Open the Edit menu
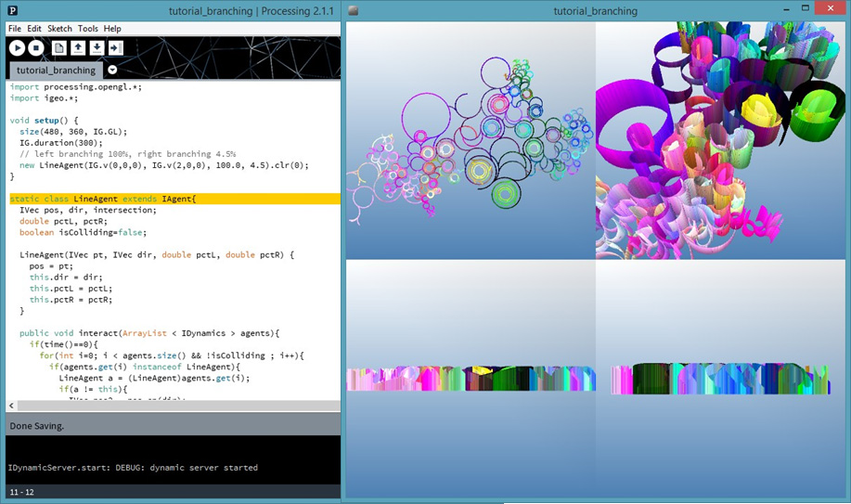The width and height of the screenshot is (851, 504). (34, 29)
